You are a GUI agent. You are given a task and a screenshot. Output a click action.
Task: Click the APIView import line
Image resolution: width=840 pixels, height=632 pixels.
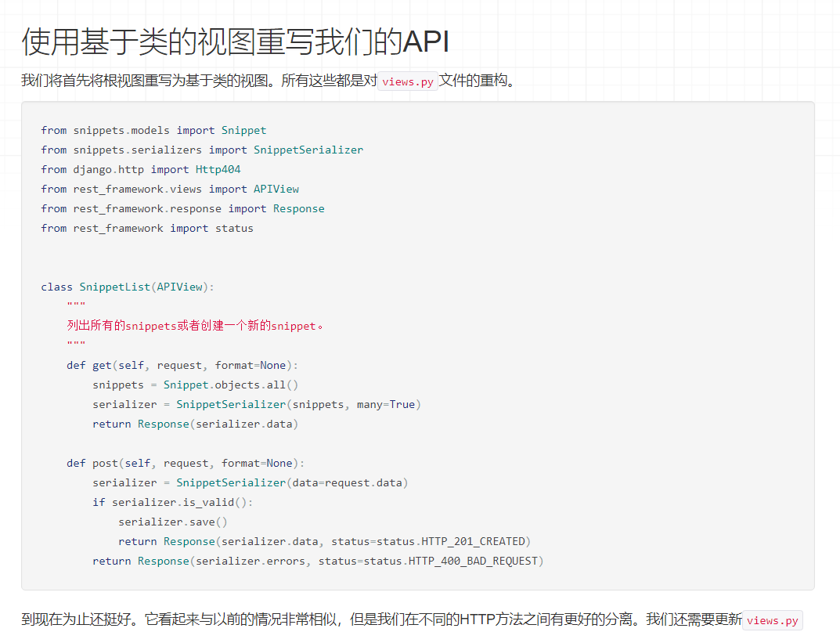[170, 189]
